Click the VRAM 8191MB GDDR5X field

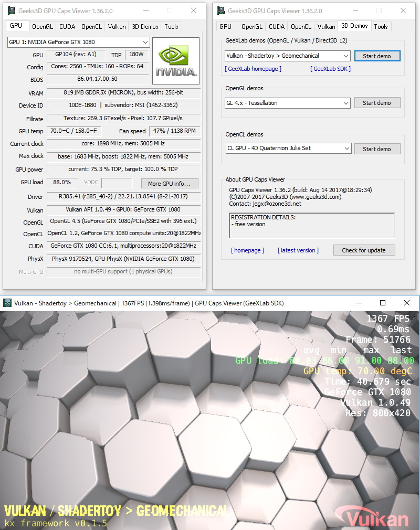(x=124, y=93)
